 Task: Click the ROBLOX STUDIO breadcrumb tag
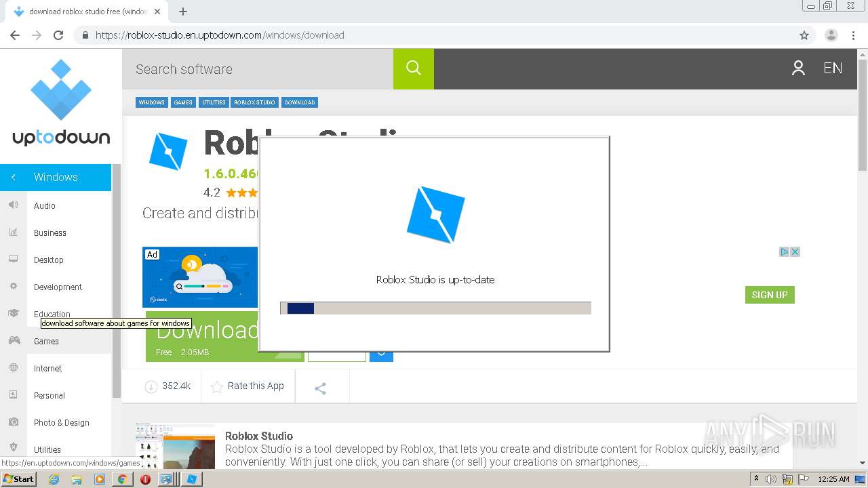coord(255,102)
